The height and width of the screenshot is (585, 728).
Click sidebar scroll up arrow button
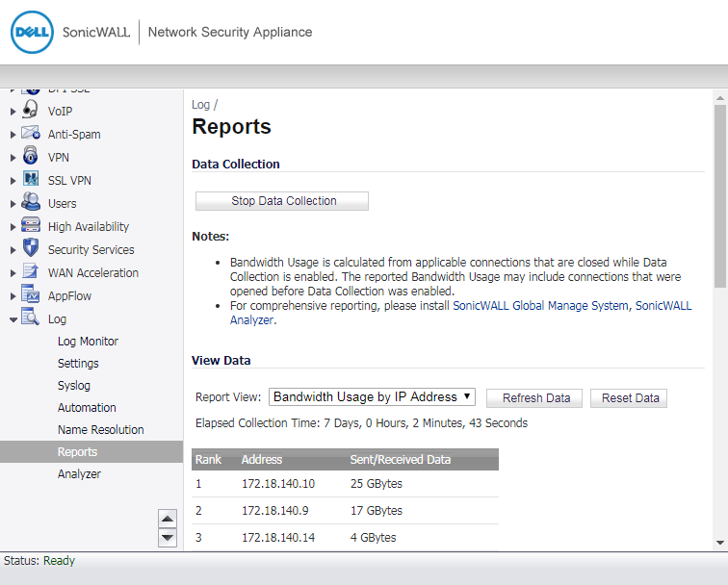point(168,519)
